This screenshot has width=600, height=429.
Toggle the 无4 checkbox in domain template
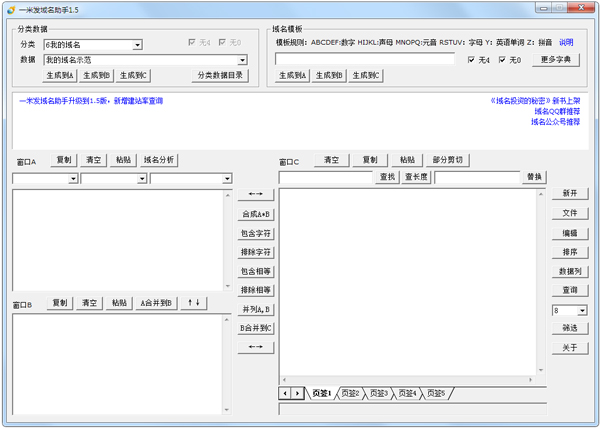(x=472, y=60)
